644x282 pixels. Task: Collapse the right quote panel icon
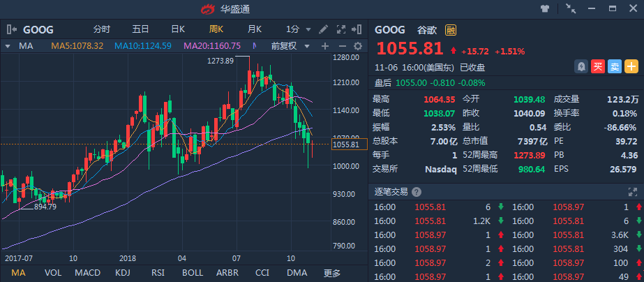click(357, 29)
